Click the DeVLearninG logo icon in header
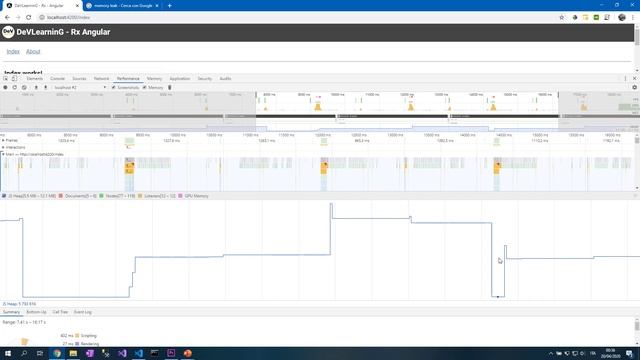The image size is (640, 360). coord(8,32)
